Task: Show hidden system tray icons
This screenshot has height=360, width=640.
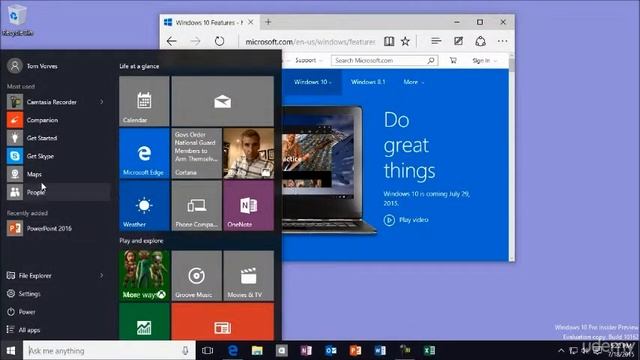Action: coord(561,350)
